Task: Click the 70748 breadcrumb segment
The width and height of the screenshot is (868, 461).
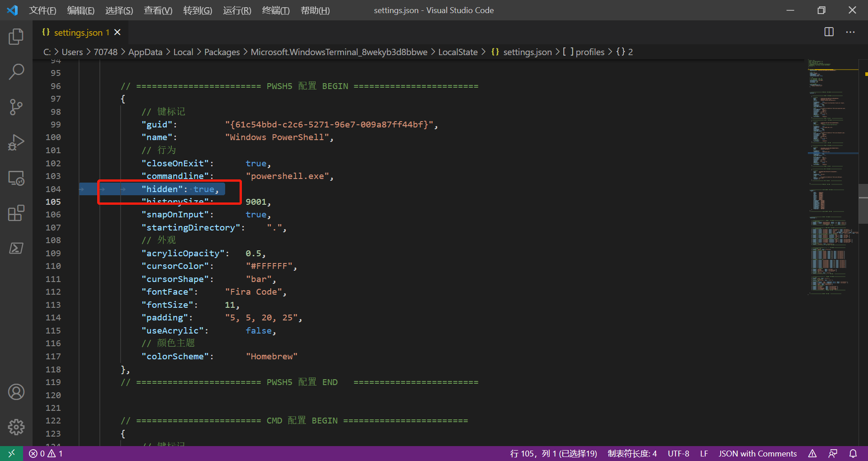Action: (105, 52)
